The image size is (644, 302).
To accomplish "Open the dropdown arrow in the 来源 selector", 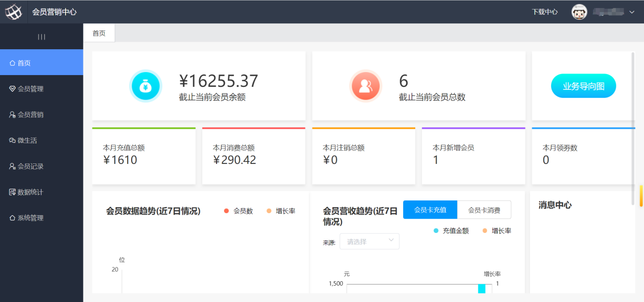I will (x=390, y=241).
